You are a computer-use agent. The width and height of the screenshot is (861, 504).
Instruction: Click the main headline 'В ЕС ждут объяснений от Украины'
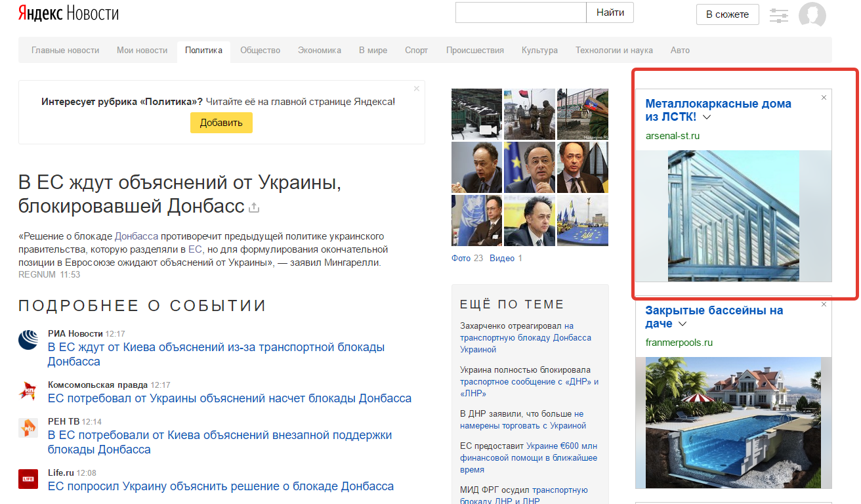[180, 194]
